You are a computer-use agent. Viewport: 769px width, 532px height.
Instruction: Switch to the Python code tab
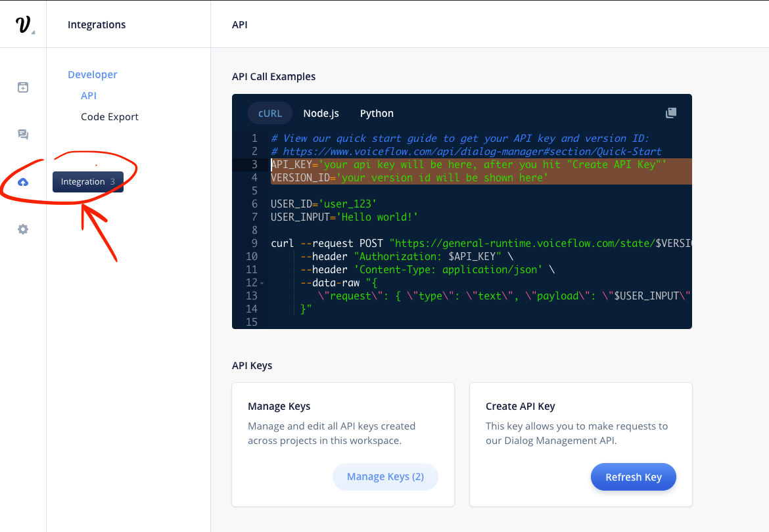[x=377, y=113]
